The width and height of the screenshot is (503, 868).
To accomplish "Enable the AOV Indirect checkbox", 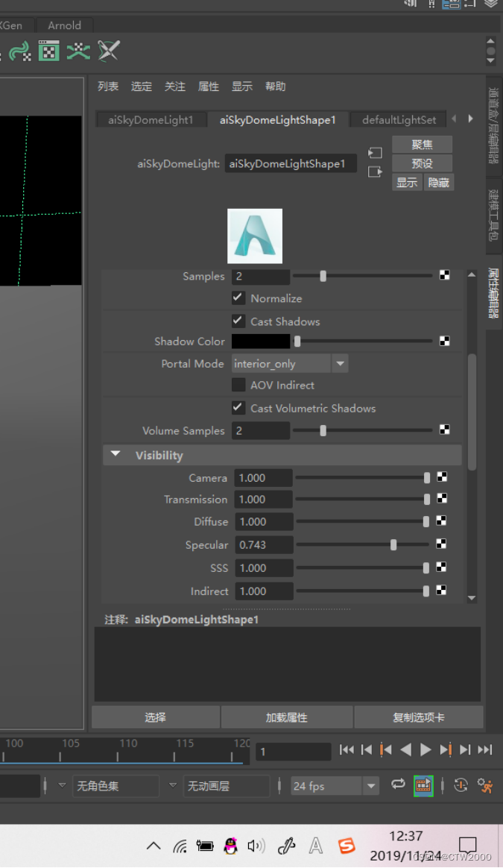I will pyautogui.click(x=238, y=385).
